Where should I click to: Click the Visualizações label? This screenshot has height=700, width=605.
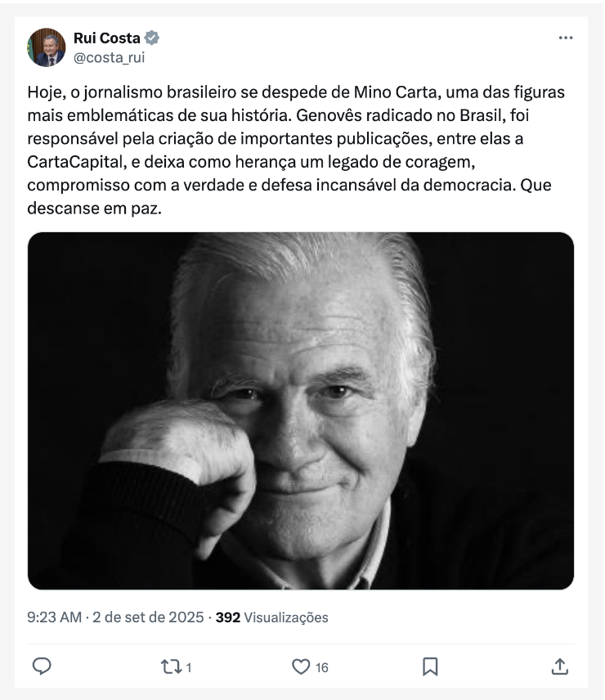(286, 617)
